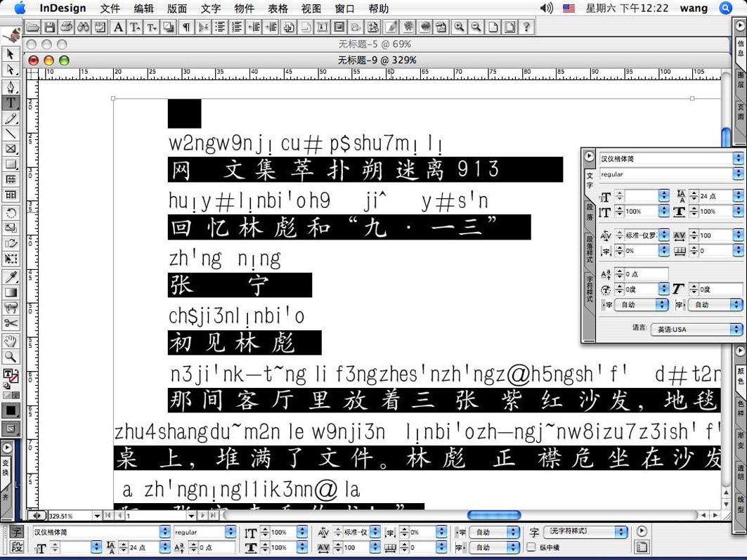The image size is (747, 560).
Task: Click the zoom in magnifier icon
Action: pyautogui.click(x=459, y=27)
